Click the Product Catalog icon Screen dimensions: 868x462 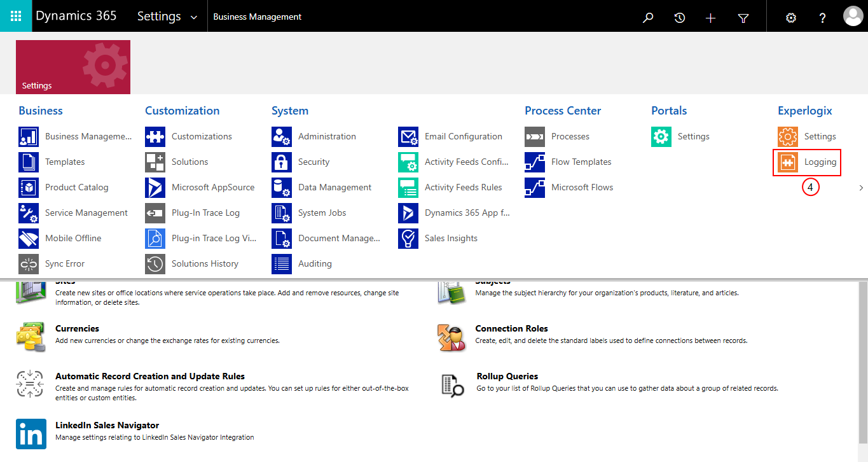[x=29, y=187]
